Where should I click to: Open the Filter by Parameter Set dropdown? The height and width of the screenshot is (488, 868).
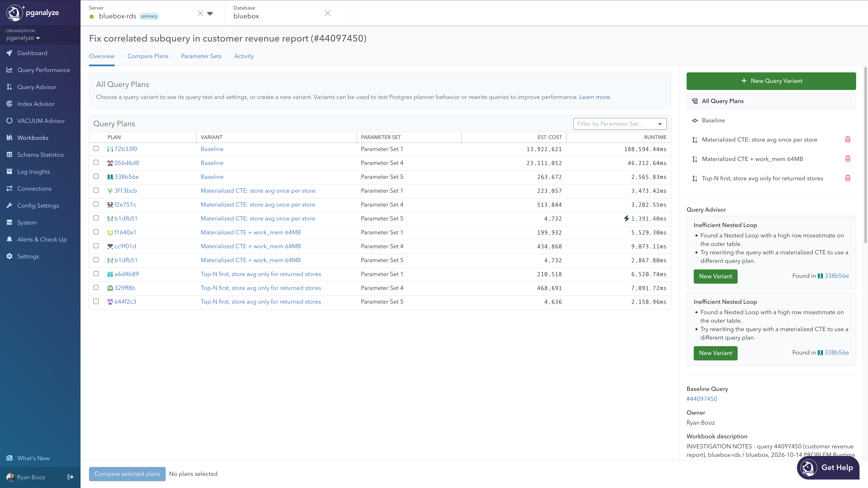(x=620, y=124)
